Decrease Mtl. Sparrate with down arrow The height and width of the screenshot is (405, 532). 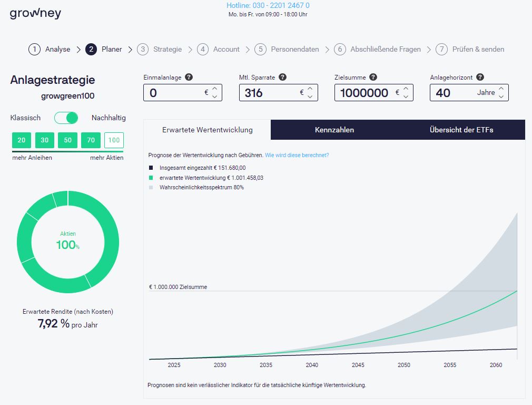click(x=310, y=97)
